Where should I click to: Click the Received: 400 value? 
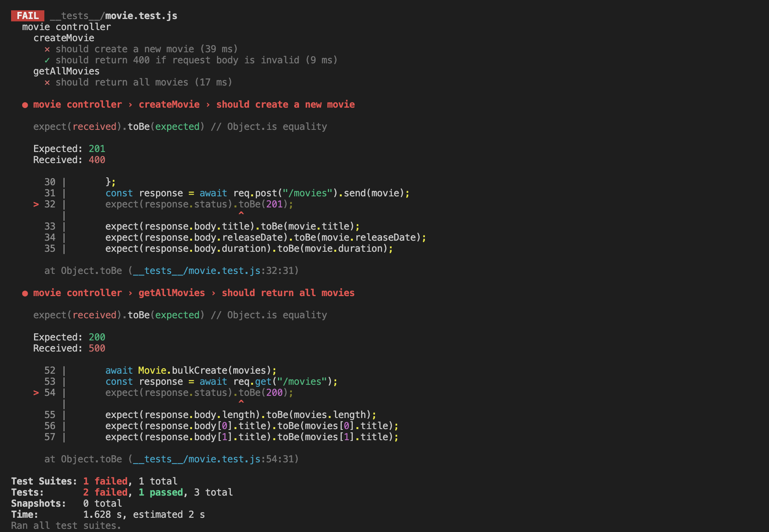(x=97, y=160)
